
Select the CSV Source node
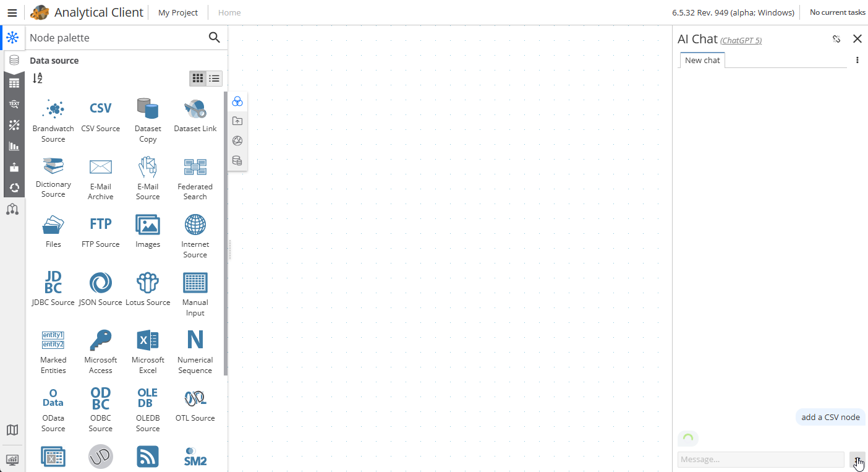click(101, 116)
